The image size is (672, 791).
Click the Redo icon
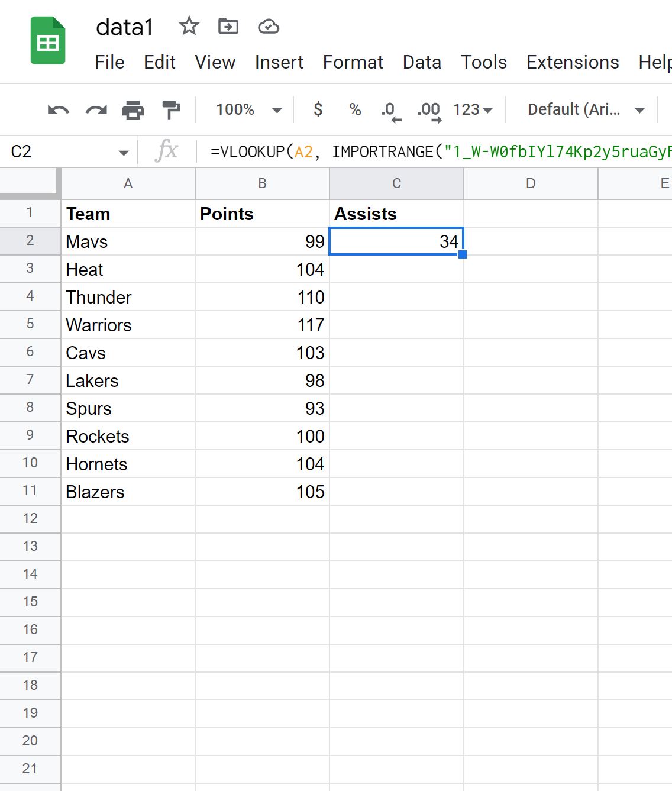[x=96, y=109]
